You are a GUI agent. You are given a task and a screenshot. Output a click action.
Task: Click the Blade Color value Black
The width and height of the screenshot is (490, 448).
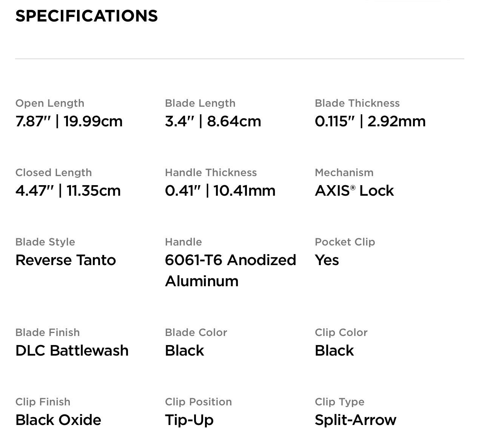click(x=185, y=351)
